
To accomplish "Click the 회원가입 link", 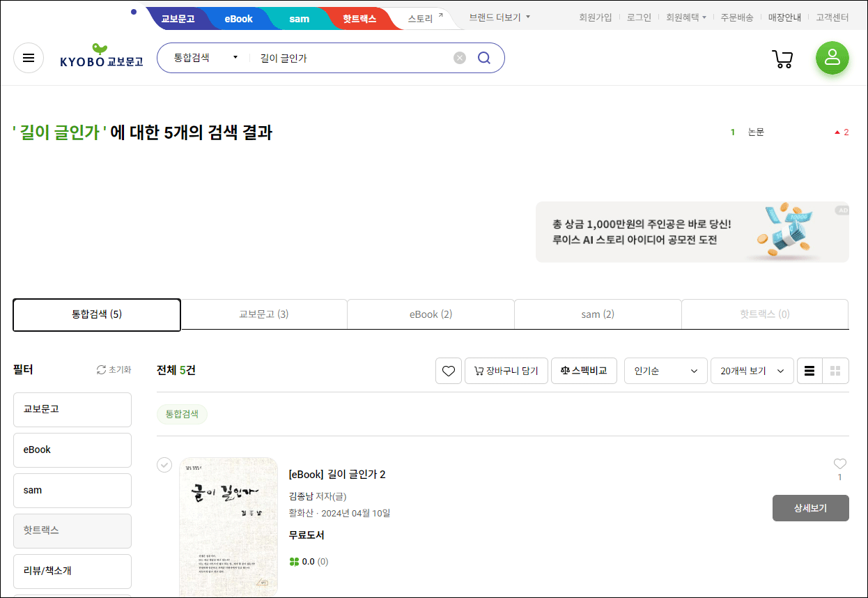I will click(596, 17).
